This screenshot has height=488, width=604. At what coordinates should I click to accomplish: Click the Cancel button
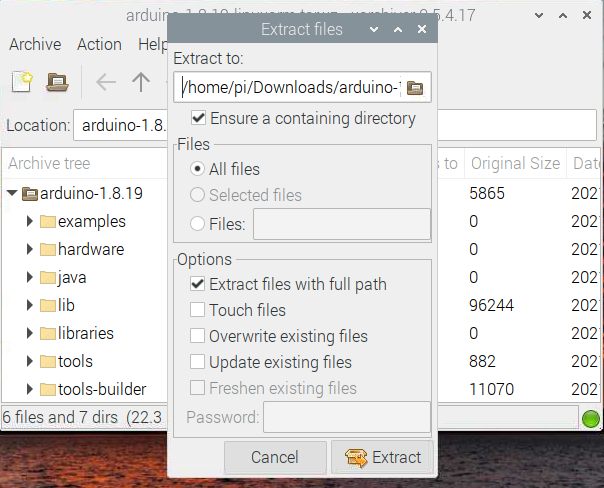click(x=275, y=458)
